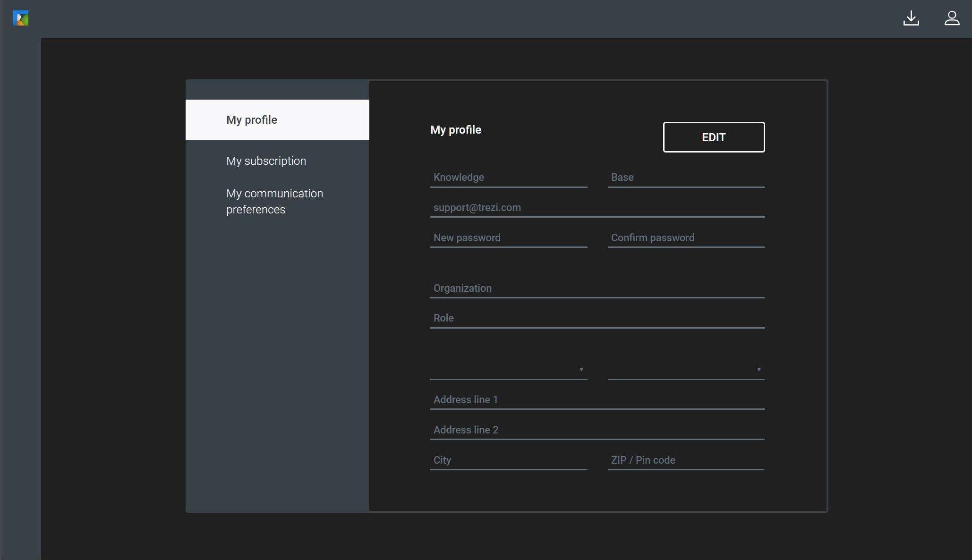Open the My subscription section
The width and height of the screenshot is (972, 560).
click(266, 161)
